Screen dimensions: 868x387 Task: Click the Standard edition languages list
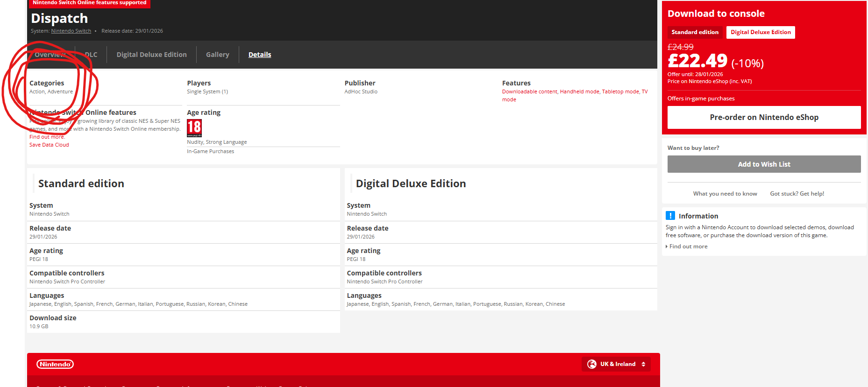pyautogui.click(x=138, y=304)
